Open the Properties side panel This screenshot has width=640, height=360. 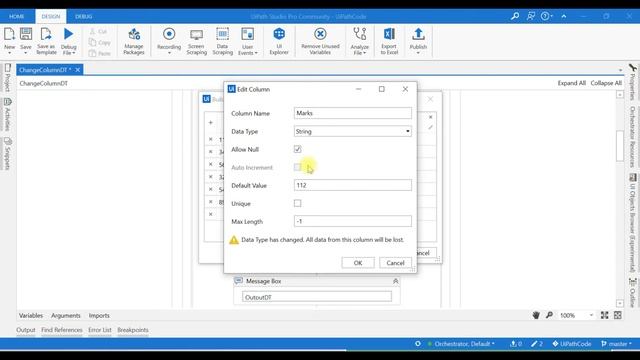(x=632, y=82)
